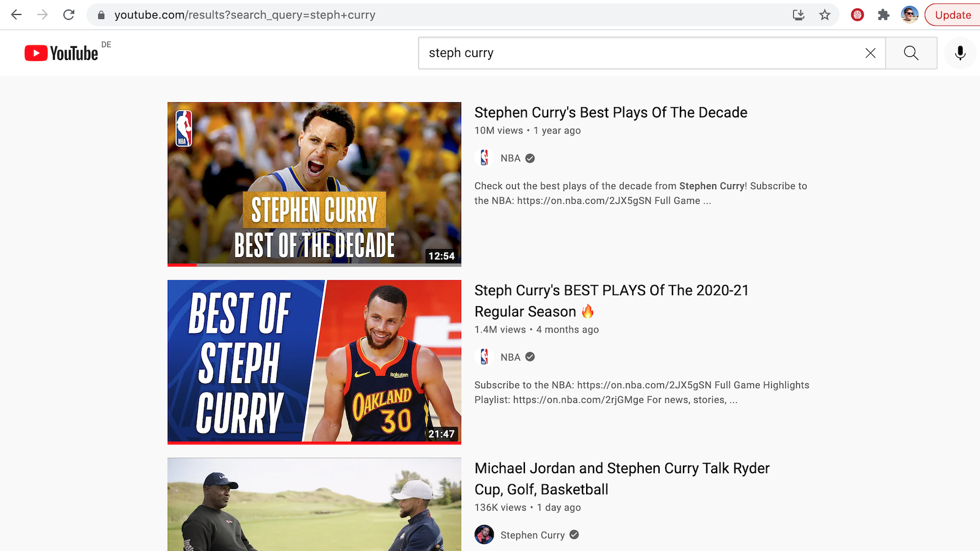Start voice search with the microphone

click(960, 53)
